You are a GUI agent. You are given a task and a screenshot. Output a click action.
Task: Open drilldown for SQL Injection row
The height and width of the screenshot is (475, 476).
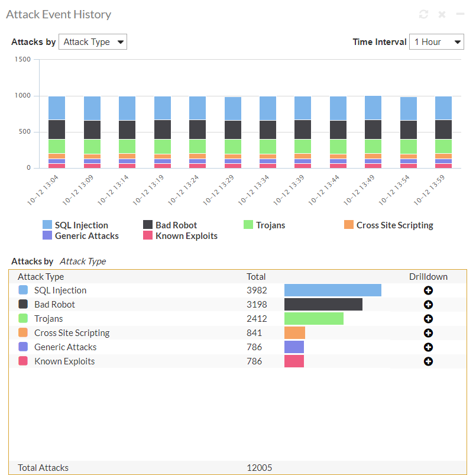(x=428, y=290)
